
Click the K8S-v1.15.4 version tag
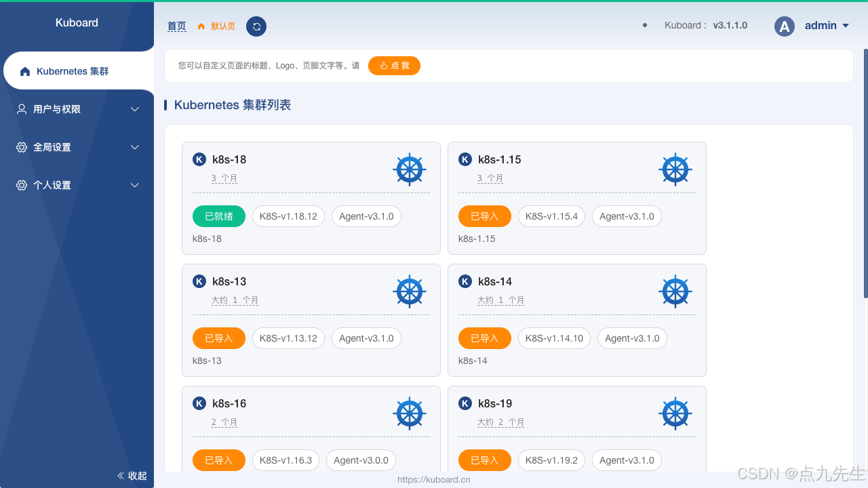pos(551,216)
